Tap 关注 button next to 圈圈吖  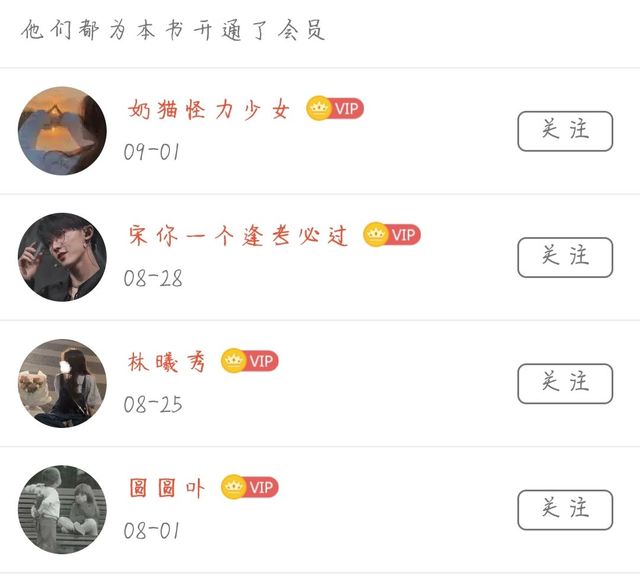coord(565,509)
